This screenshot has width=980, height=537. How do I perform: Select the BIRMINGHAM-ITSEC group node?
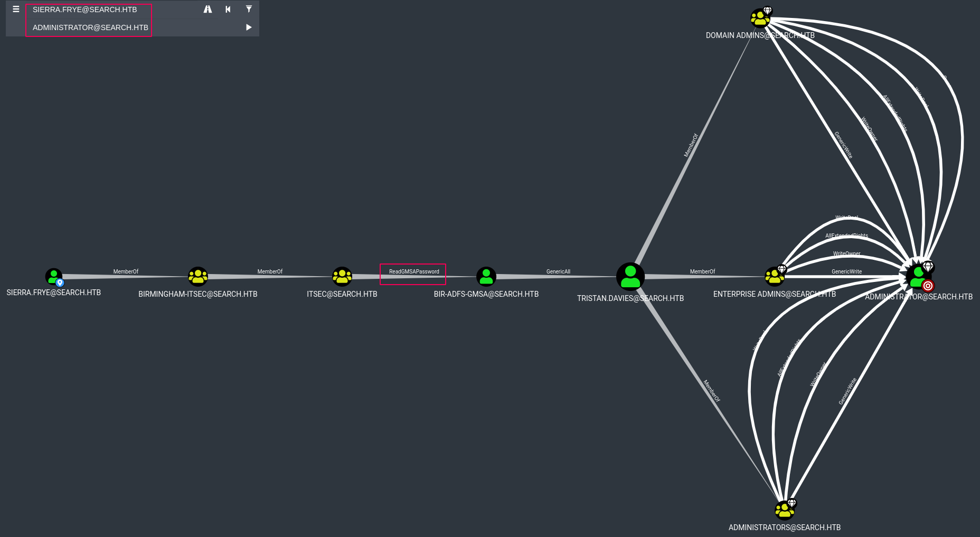pyautogui.click(x=198, y=277)
